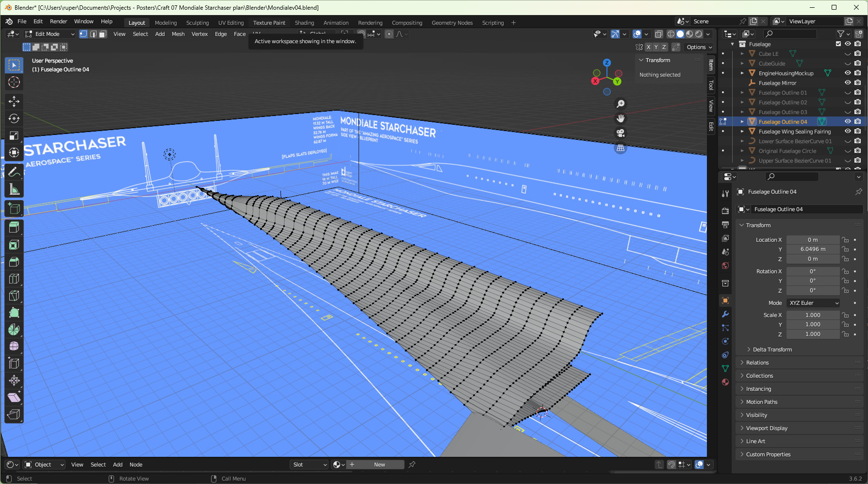Select the Knife tool
Screen dimensions: 868x484
pos(14,296)
